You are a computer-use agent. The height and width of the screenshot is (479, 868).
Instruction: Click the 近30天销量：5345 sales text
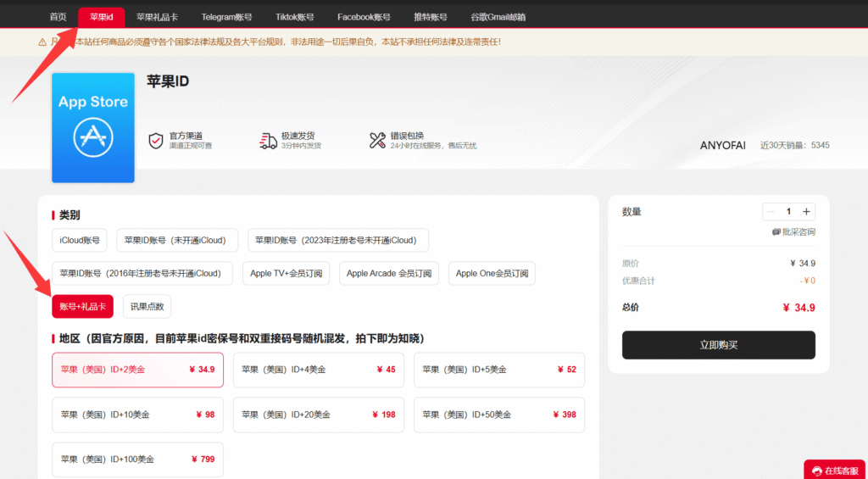pyautogui.click(x=795, y=146)
